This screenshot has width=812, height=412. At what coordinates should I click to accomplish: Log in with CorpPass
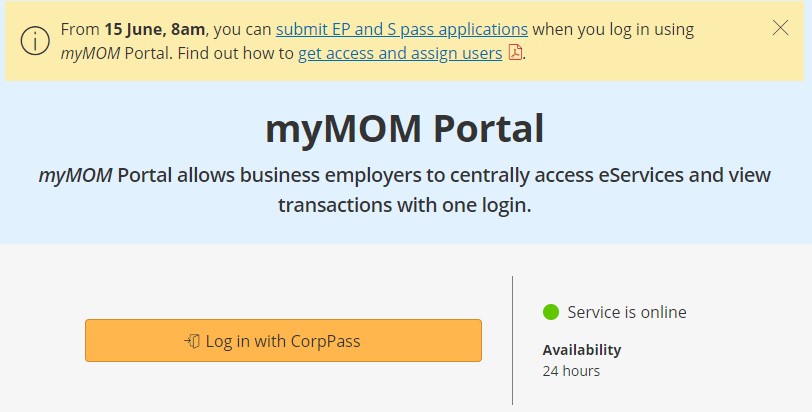(x=283, y=341)
